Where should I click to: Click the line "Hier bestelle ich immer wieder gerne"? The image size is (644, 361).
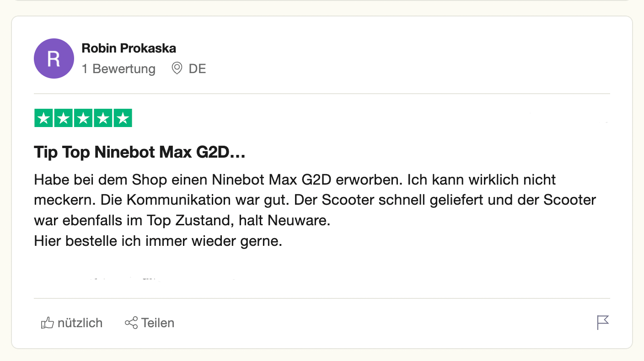158,241
